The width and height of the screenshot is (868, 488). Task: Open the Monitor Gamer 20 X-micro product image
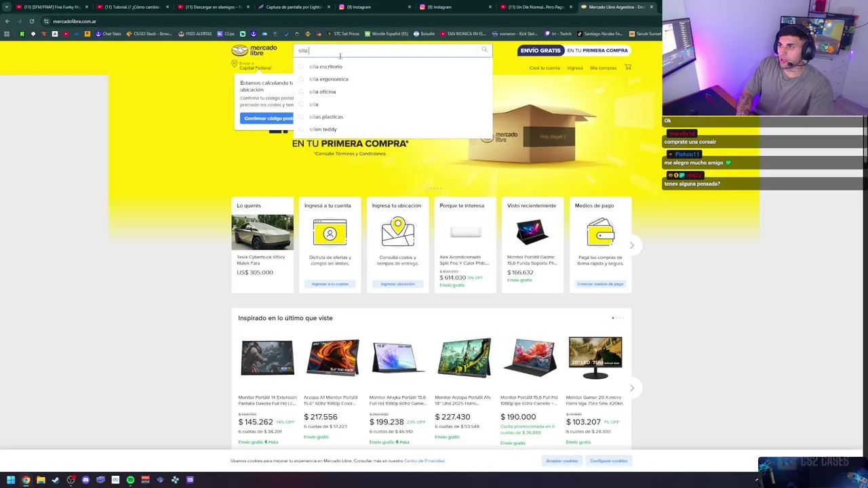595,357
